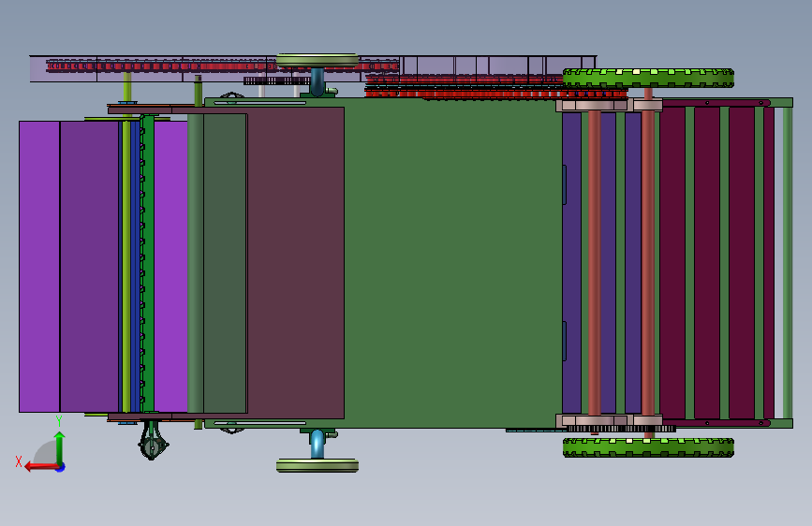
Task: Select the black spur gear near the lower drive wheel
Action: coord(622,429)
